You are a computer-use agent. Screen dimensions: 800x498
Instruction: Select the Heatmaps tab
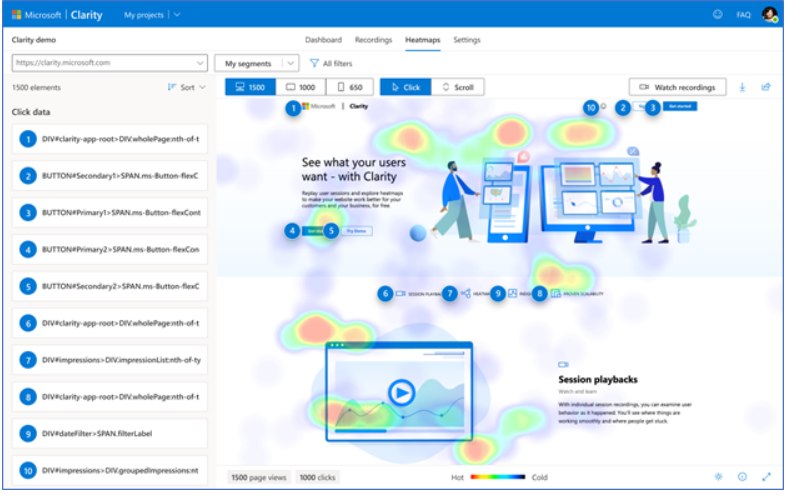coord(422,40)
